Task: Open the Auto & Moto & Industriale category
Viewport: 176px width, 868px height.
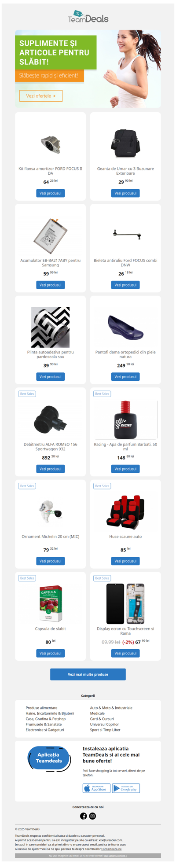Action: pos(111,708)
